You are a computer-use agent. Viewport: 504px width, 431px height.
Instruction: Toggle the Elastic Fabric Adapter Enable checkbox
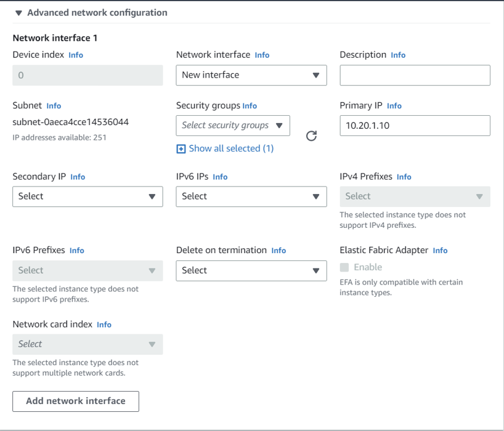point(344,267)
